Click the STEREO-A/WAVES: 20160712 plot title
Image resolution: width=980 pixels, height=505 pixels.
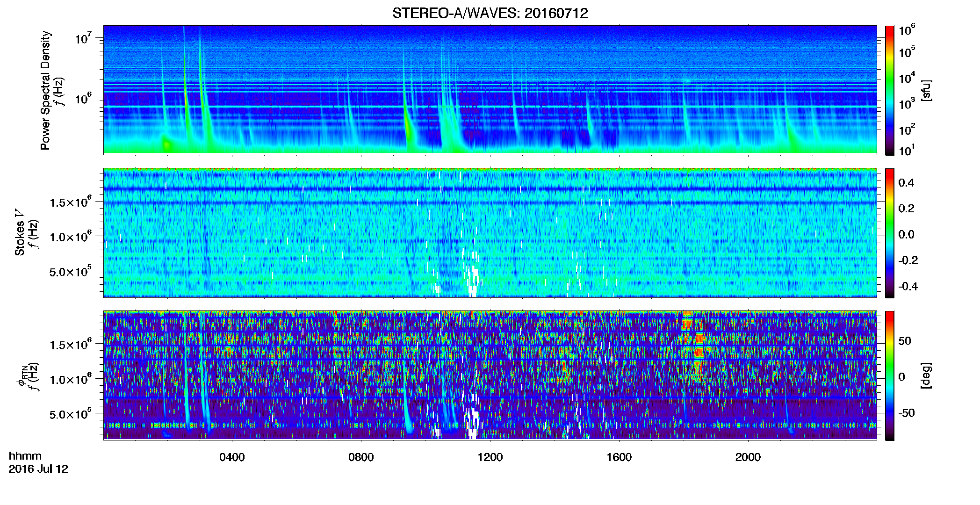490,13
